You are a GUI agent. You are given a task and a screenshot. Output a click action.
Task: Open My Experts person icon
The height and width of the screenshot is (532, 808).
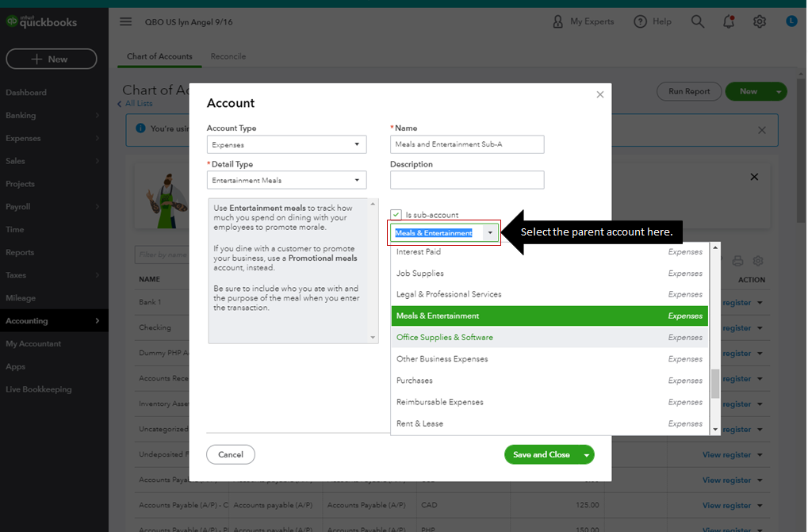[x=557, y=21]
